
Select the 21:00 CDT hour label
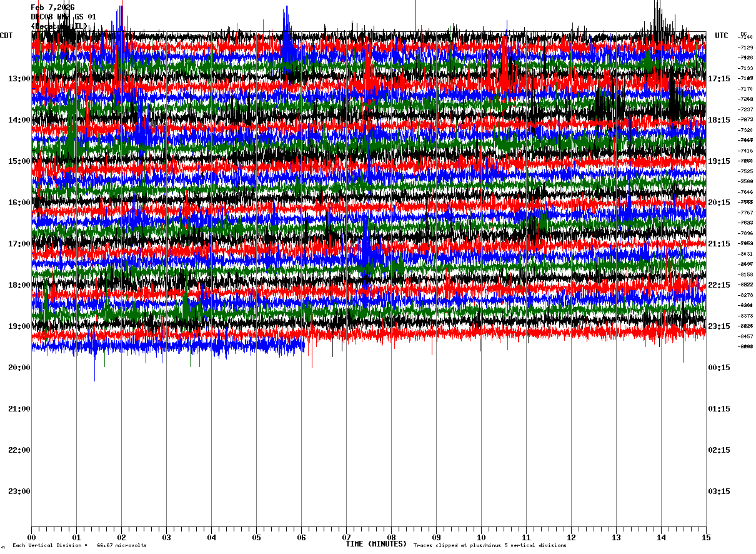(19, 409)
